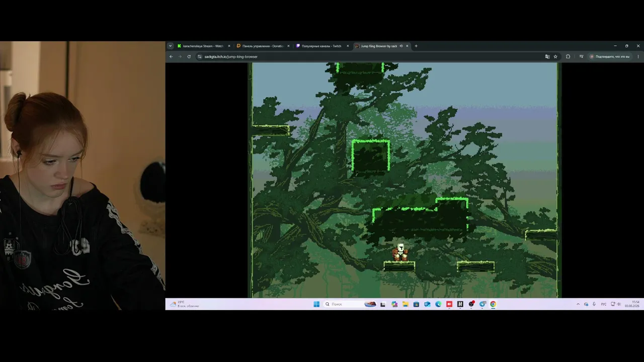644x362 pixels.
Task: Bookmark this page with the star
Action: click(x=555, y=56)
